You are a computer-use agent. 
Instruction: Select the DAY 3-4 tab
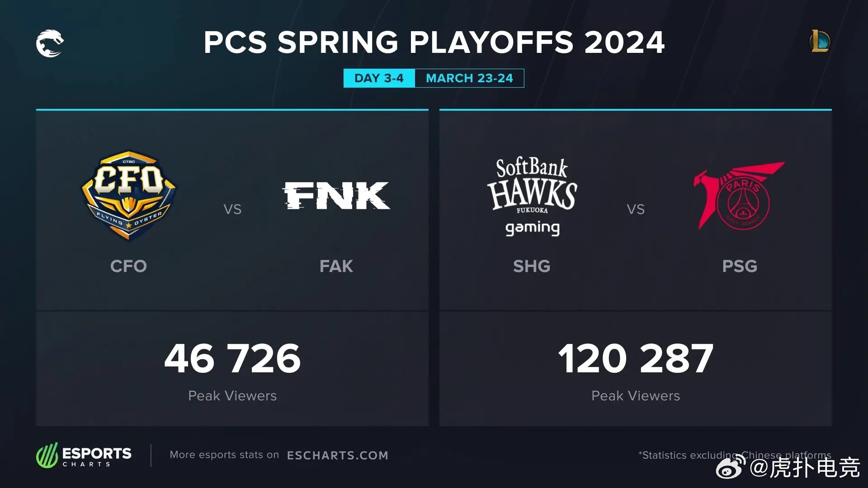tap(379, 78)
